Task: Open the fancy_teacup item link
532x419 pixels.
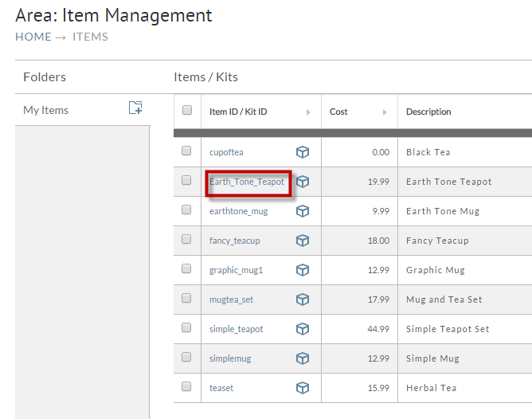Action: click(x=234, y=241)
